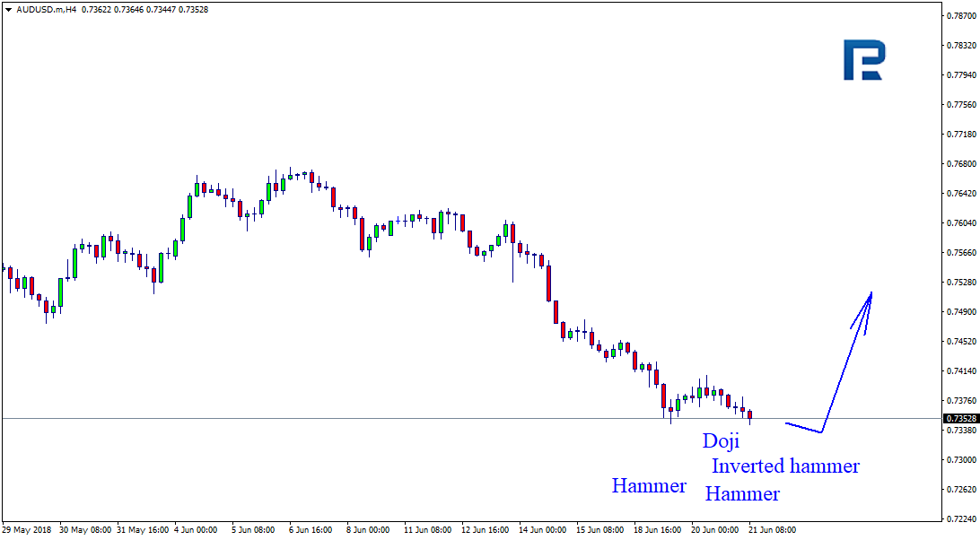Screen dimensions: 980x540
Task: Click the blue R logo icon
Action: (x=863, y=60)
